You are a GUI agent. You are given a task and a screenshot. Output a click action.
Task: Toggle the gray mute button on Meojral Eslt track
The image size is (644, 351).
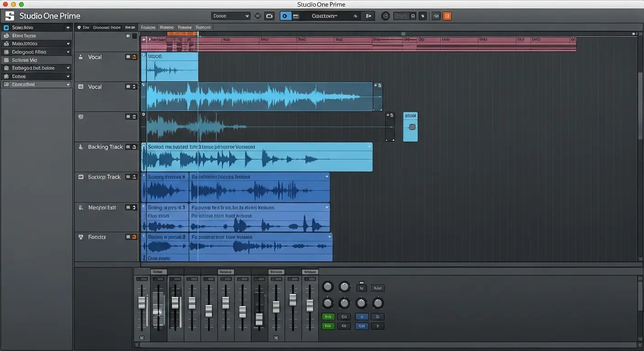(129, 207)
